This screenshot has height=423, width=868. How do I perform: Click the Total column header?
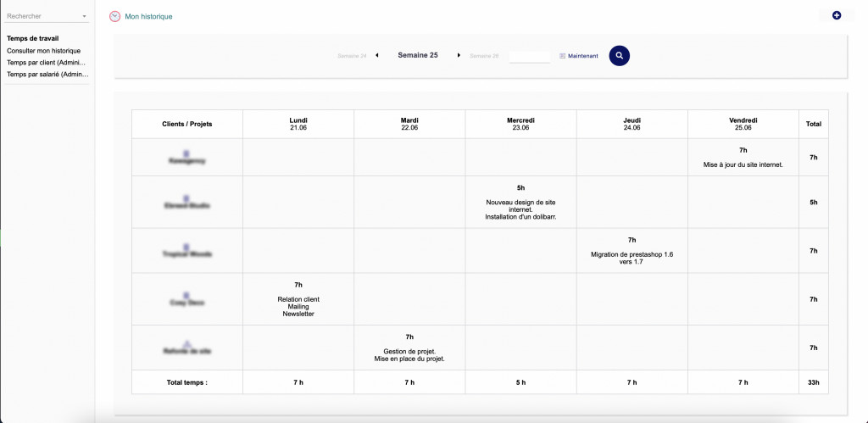coord(814,124)
